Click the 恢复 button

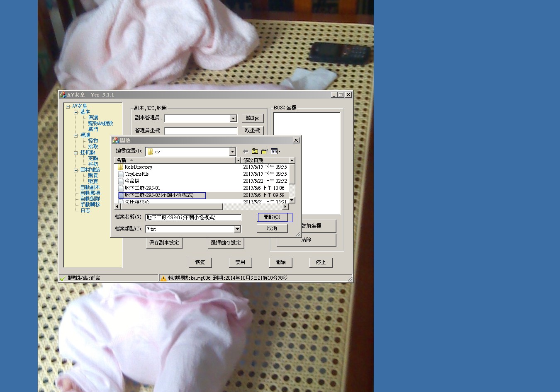pos(200,262)
